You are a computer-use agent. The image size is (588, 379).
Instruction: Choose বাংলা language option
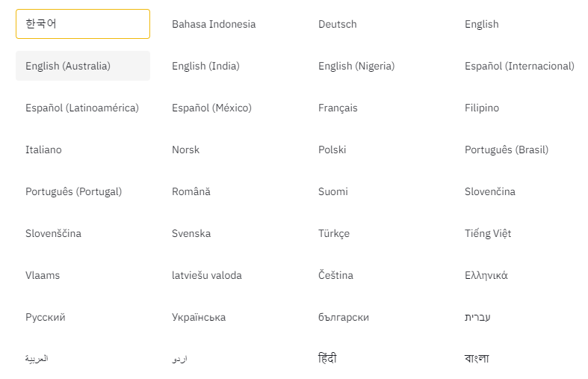coord(477,358)
